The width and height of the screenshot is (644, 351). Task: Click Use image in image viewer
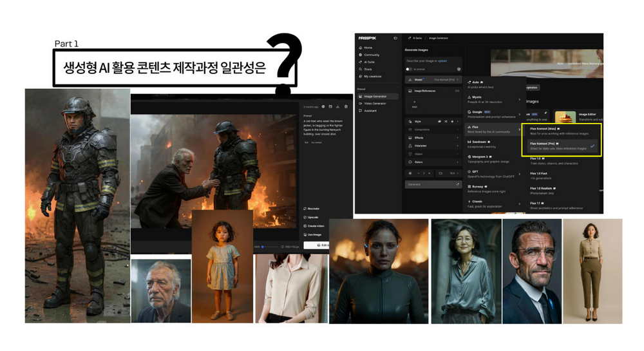coord(312,234)
